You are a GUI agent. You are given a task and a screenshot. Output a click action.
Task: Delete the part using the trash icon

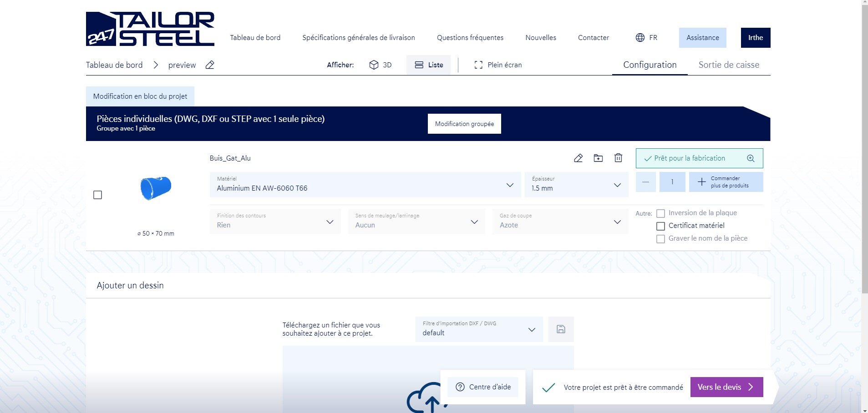coord(618,158)
